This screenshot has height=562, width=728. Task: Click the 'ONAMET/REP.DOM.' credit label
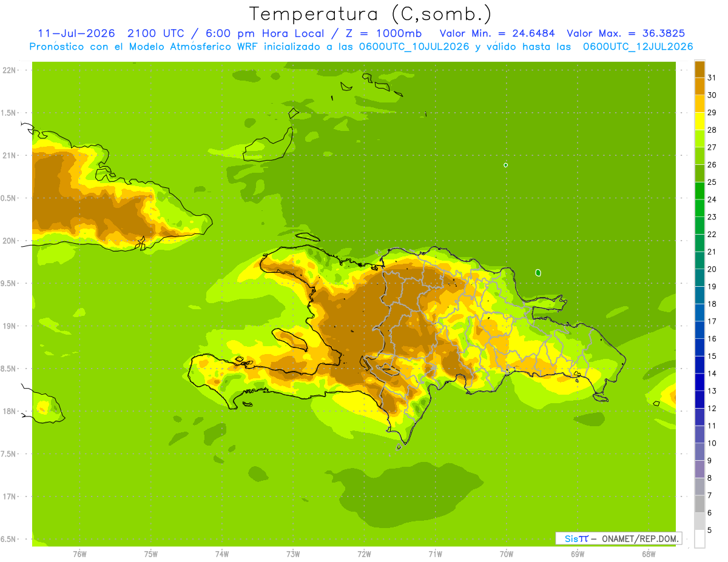639,538
